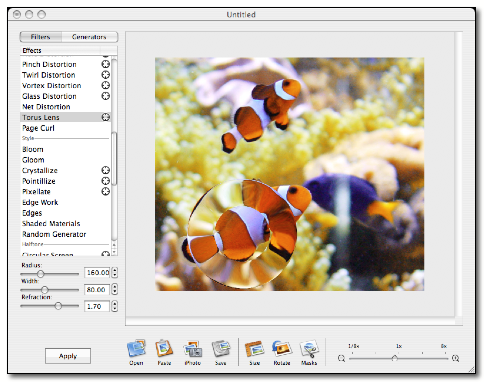
Task: Click the target icon beside Vortex Distortion
Action: click(106, 85)
